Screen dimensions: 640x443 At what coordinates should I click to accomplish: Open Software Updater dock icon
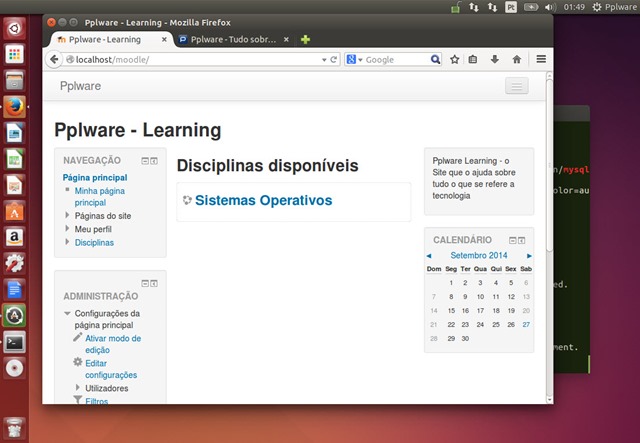(14, 316)
